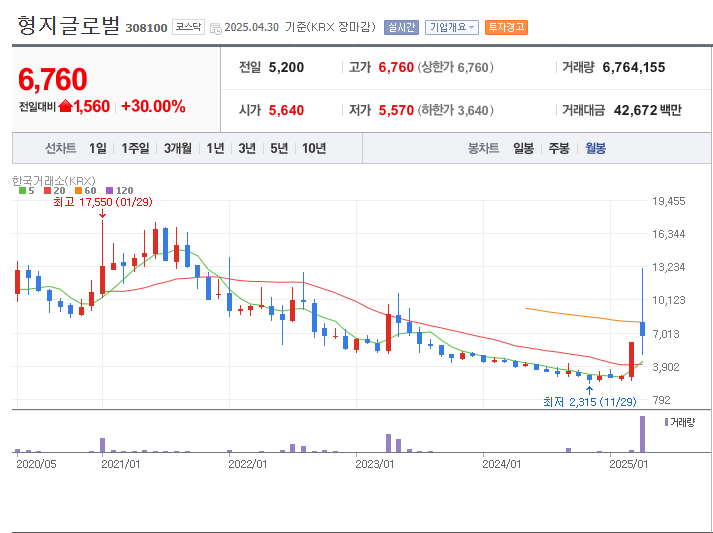Viewport: 713px width, 533px height.
Task: Click the 2023/01 axis date label
Action: [x=374, y=464]
